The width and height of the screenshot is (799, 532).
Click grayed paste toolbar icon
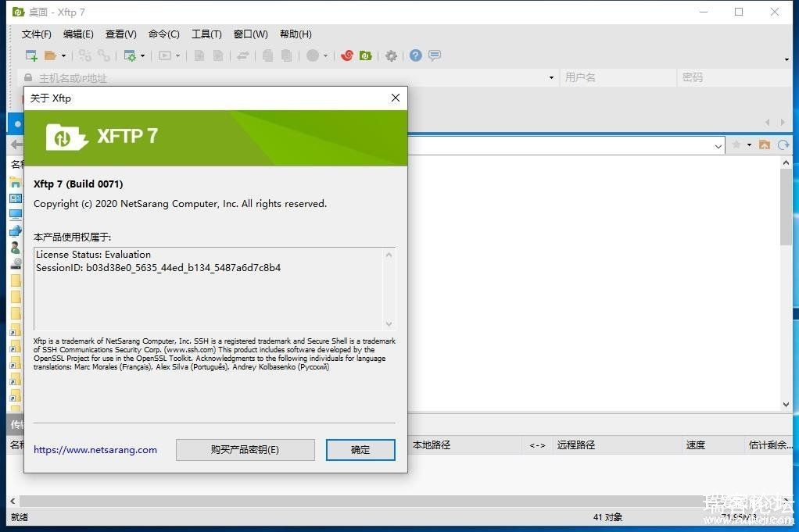287,55
